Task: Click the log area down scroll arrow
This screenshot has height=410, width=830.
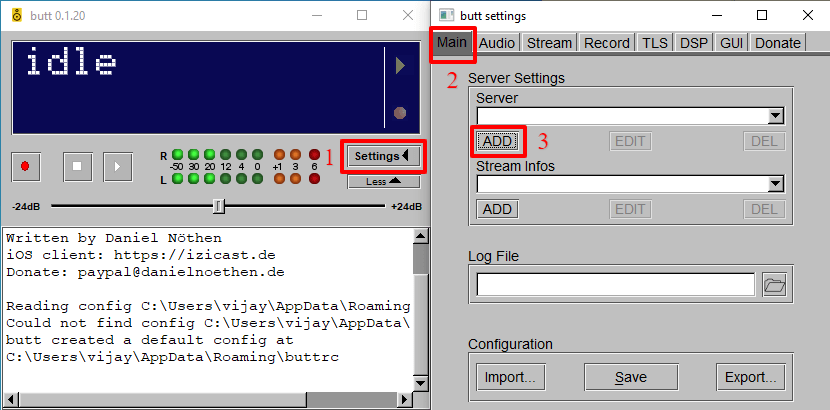Action: pos(421,383)
